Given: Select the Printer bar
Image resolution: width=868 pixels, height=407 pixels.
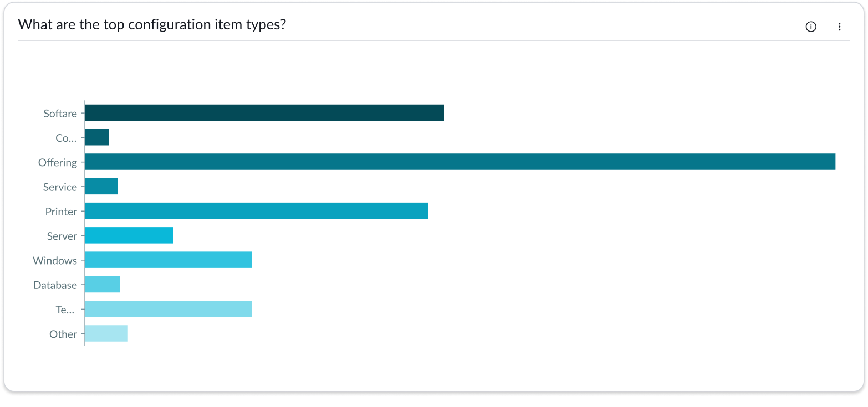Looking at the screenshot, I should pos(255,211).
